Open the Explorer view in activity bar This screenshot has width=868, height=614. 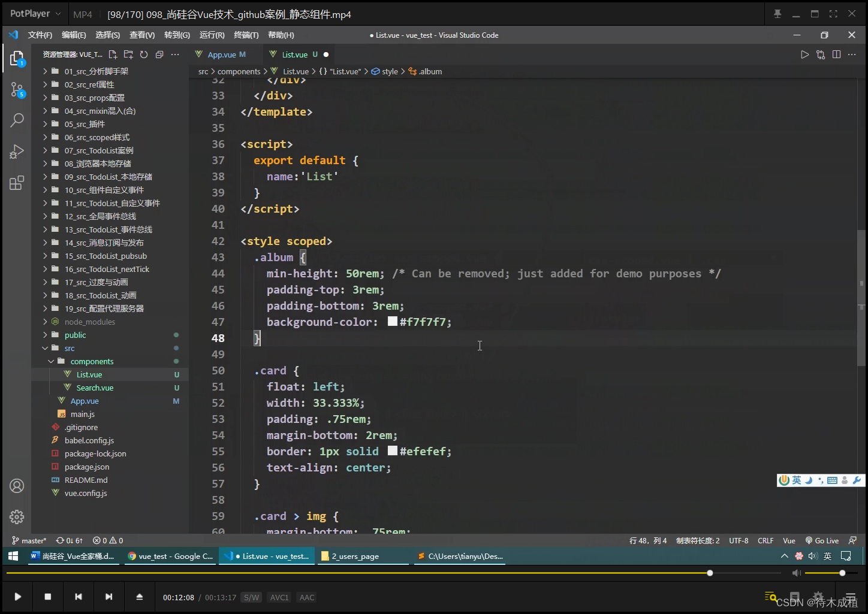pyautogui.click(x=17, y=58)
